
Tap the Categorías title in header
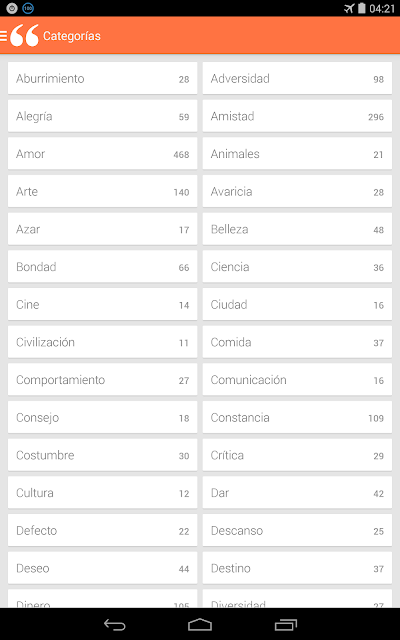pos(72,36)
